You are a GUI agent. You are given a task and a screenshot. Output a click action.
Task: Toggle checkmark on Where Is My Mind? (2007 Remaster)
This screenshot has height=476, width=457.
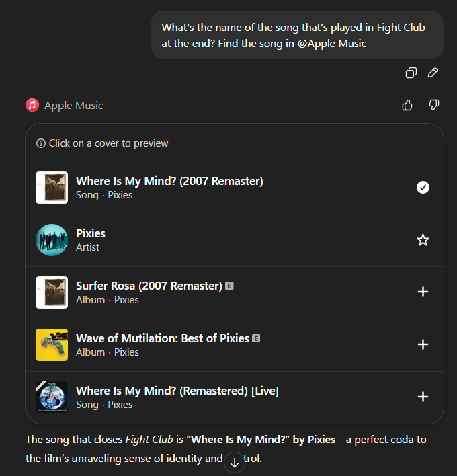coord(423,188)
